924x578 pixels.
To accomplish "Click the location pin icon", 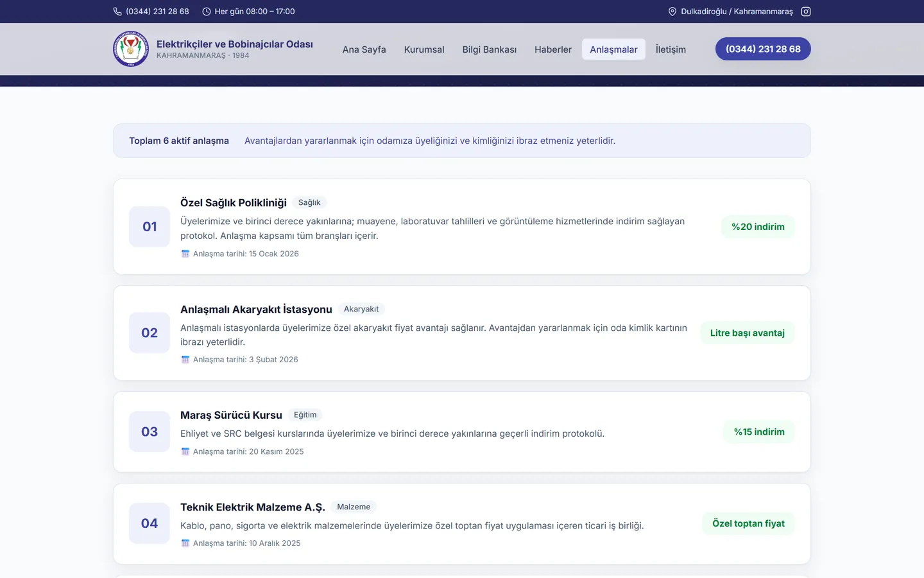I will 672,12.
